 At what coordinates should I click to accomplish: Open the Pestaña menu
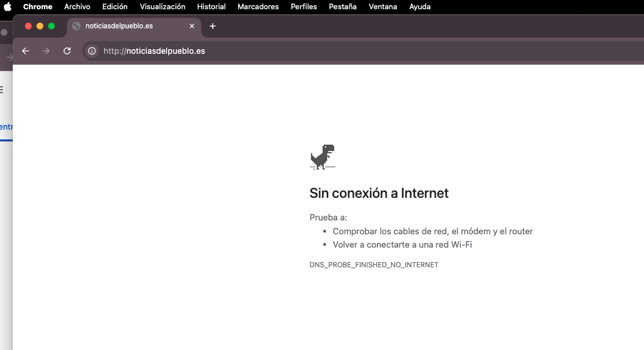tap(343, 7)
